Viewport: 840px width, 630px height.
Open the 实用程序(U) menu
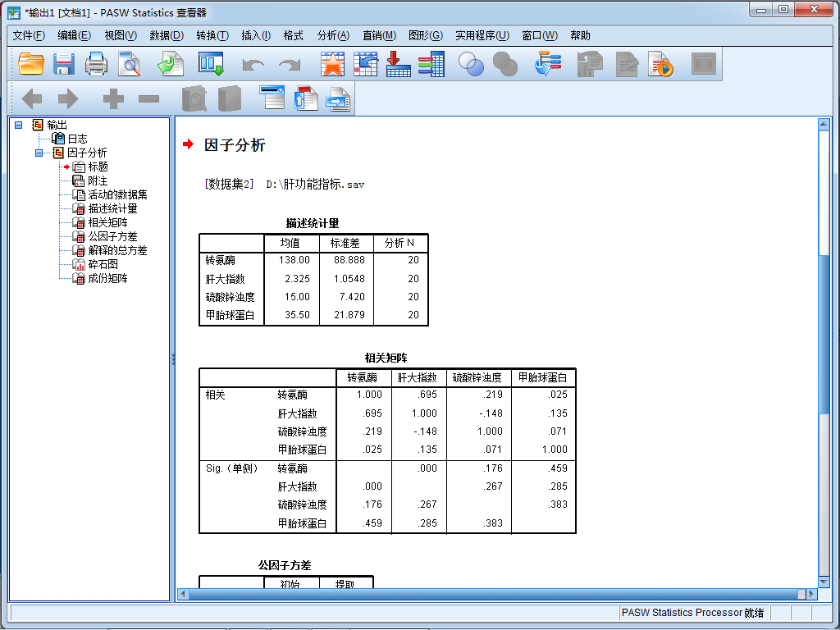[x=482, y=35]
